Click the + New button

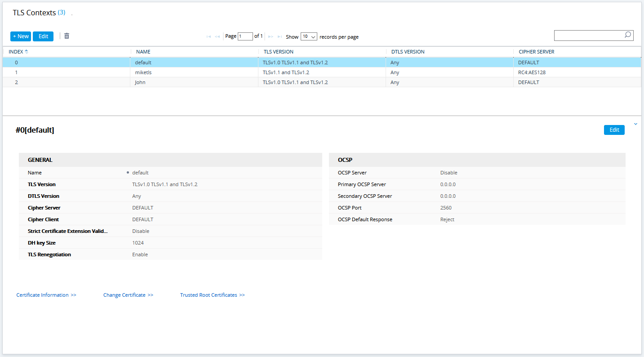click(x=21, y=36)
